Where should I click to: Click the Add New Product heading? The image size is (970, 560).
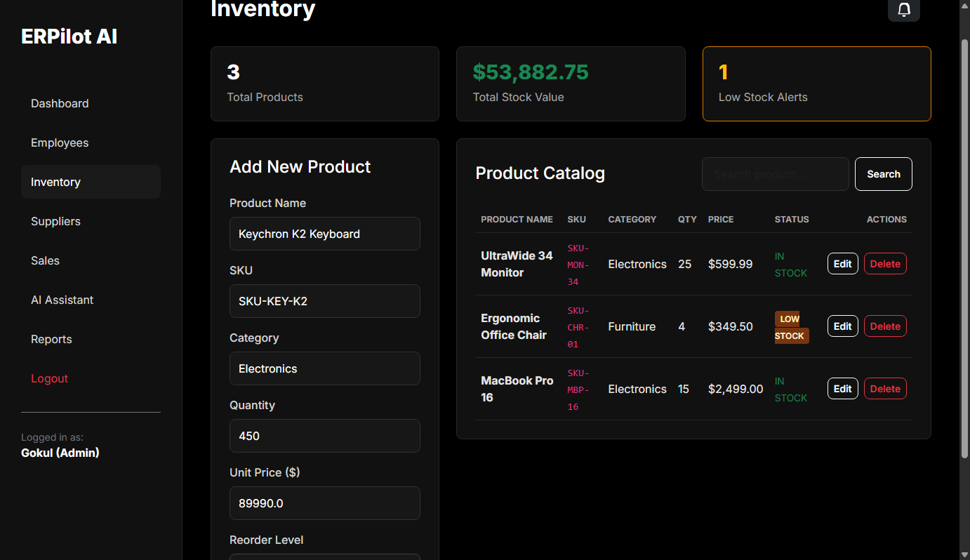tap(300, 166)
